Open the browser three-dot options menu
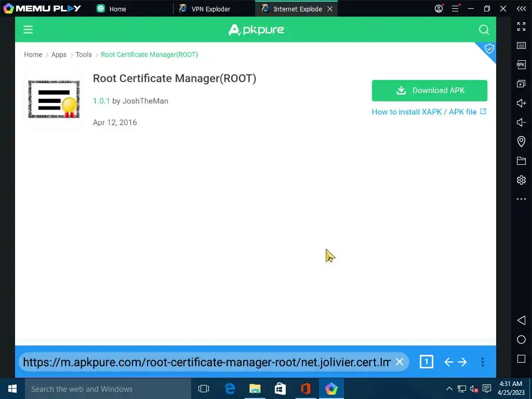The height and width of the screenshot is (399, 532). 483,362
